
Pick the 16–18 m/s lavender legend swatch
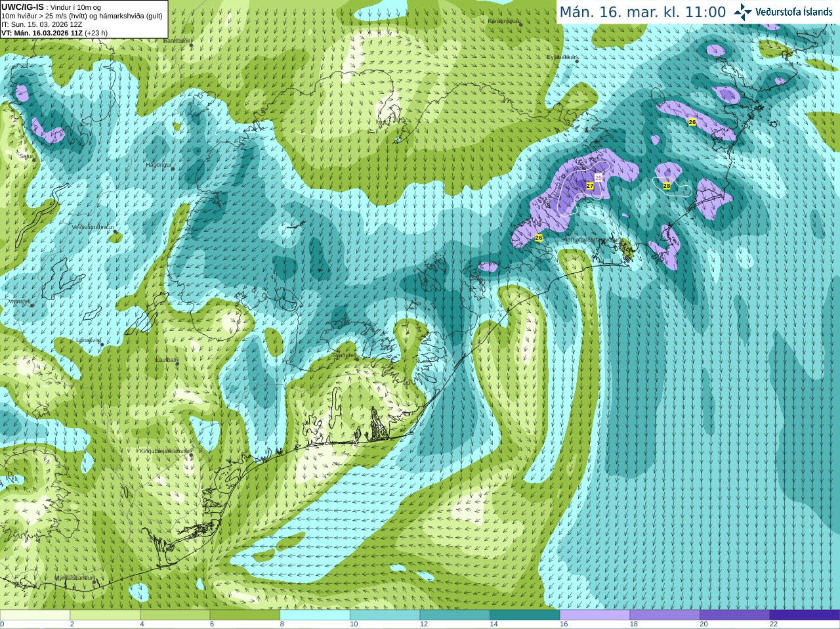[x=595, y=615]
